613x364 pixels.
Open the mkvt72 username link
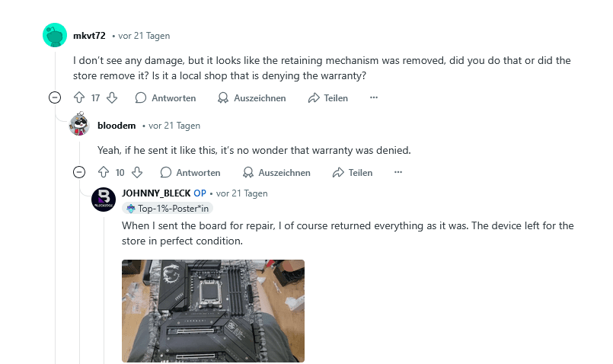tap(89, 36)
